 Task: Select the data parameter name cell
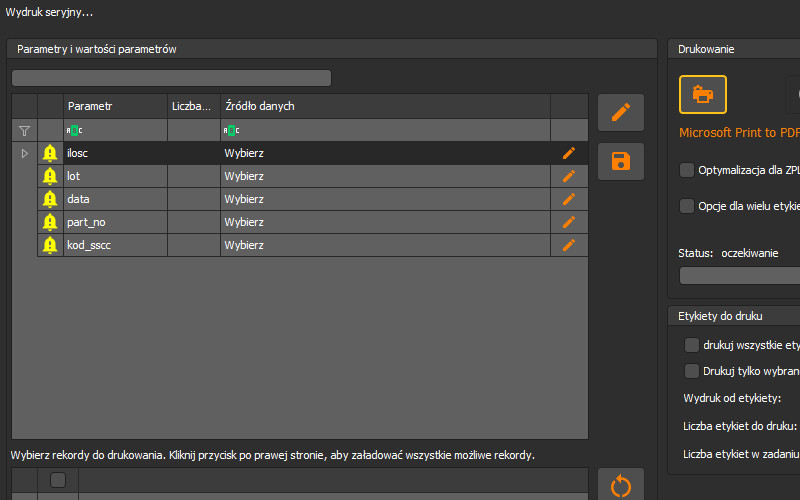click(x=115, y=199)
